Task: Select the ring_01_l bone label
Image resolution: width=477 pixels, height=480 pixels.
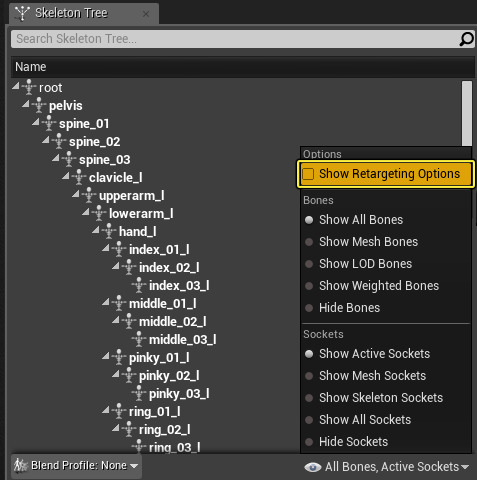Action: [155, 412]
